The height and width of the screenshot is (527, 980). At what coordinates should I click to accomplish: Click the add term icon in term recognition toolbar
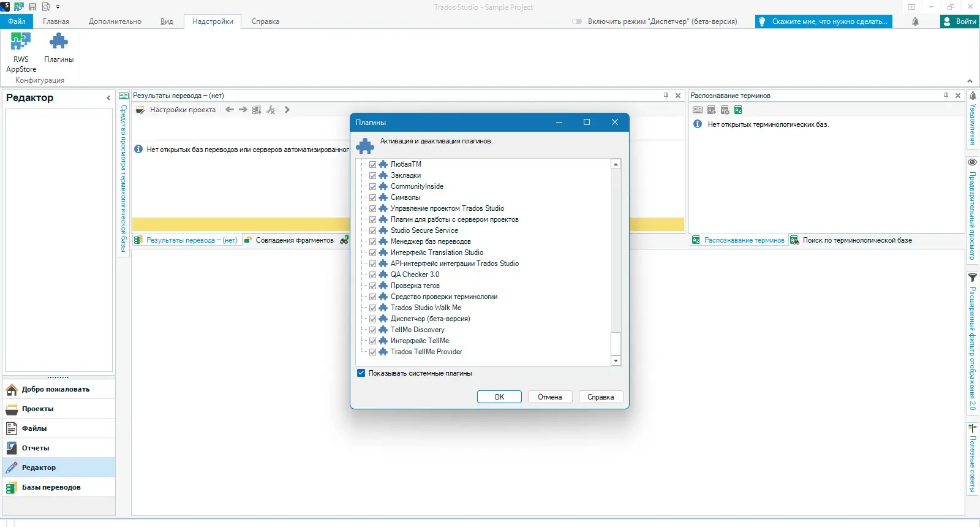click(x=711, y=110)
